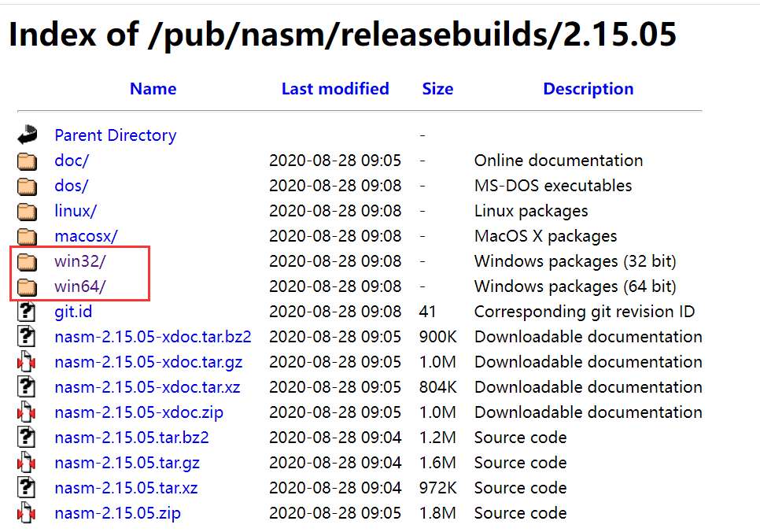Open the git.id file link
This screenshot has width=760, height=532.
pyautogui.click(x=73, y=312)
